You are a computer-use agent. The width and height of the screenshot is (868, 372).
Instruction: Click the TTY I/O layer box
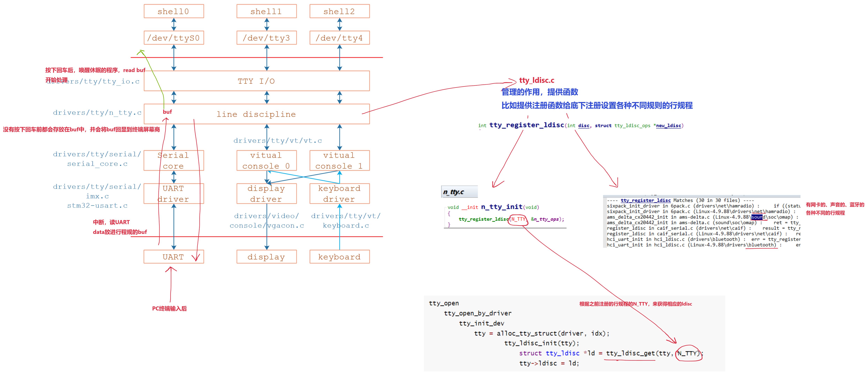(x=256, y=81)
